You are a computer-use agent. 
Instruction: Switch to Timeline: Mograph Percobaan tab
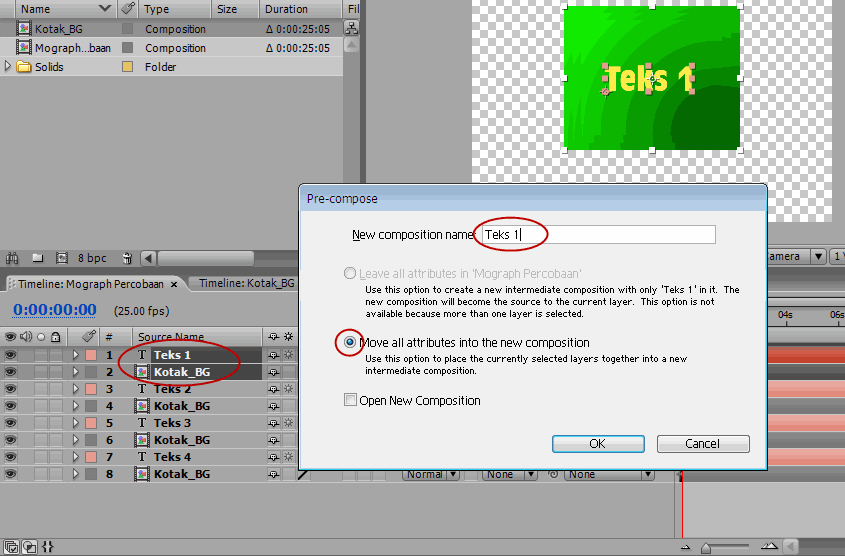pyautogui.click(x=91, y=284)
